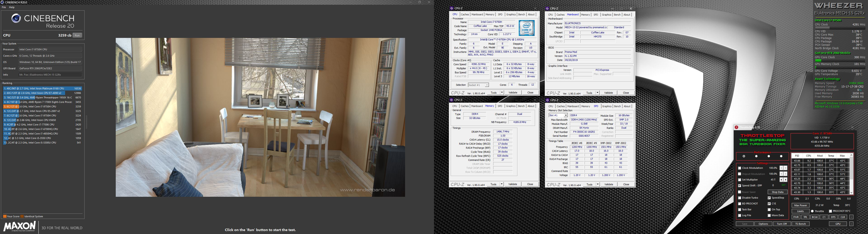Open the File menu in Cinebench
The image size is (868, 234).
point(4,7)
